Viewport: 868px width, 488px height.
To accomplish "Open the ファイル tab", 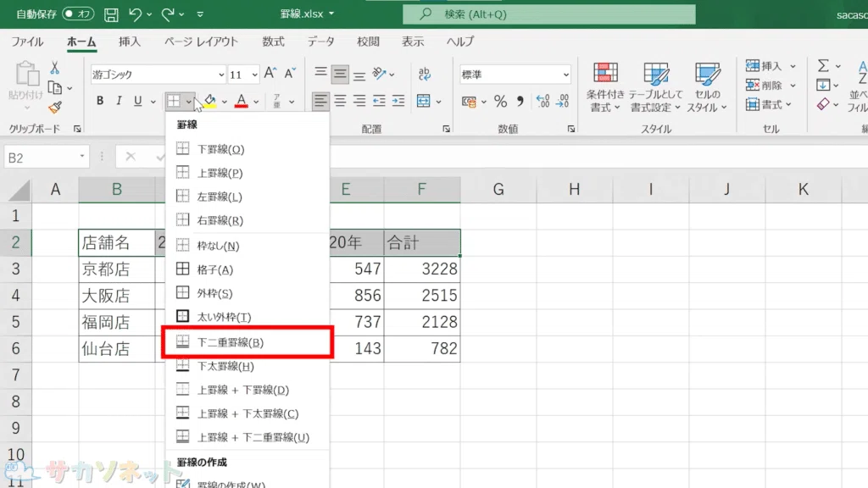I will pyautogui.click(x=27, y=42).
